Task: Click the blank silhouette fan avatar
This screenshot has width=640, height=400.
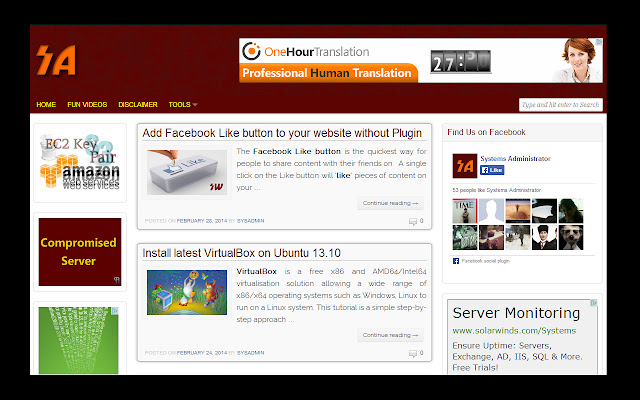Action: [x=491, y=211]
